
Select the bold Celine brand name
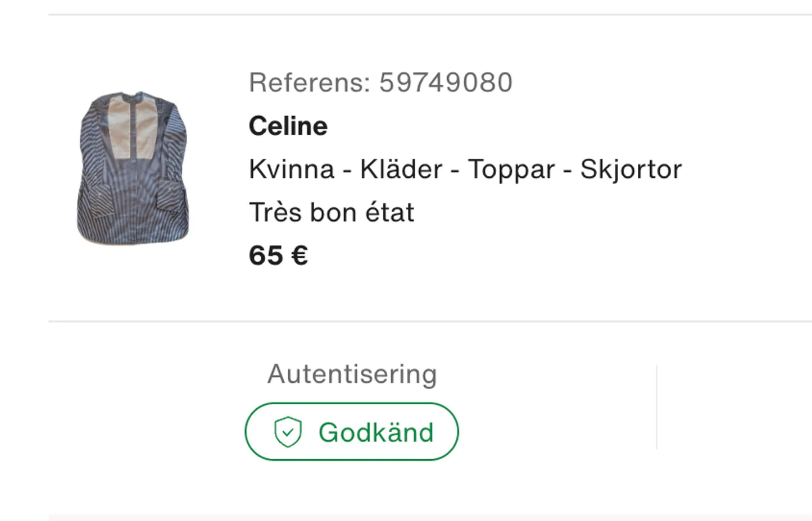(288, 126)
